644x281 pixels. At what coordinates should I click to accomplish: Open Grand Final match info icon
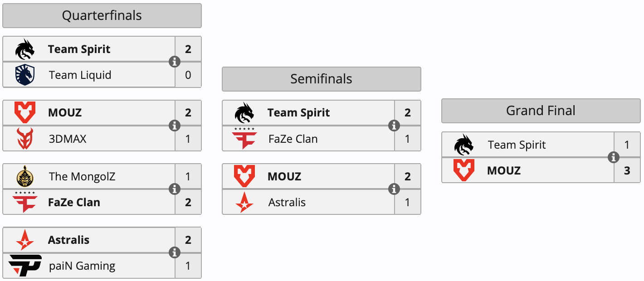[614, 157]
